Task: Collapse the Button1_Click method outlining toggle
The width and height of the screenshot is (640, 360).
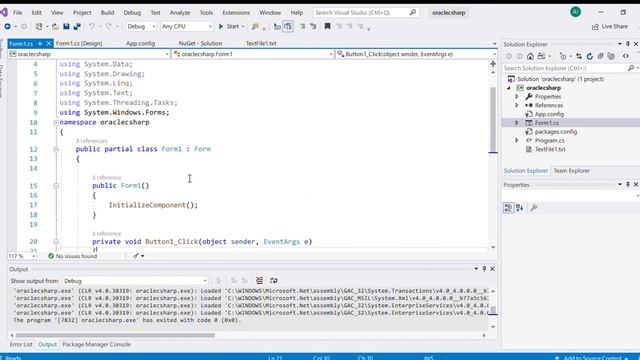Action: click(56, 242)
